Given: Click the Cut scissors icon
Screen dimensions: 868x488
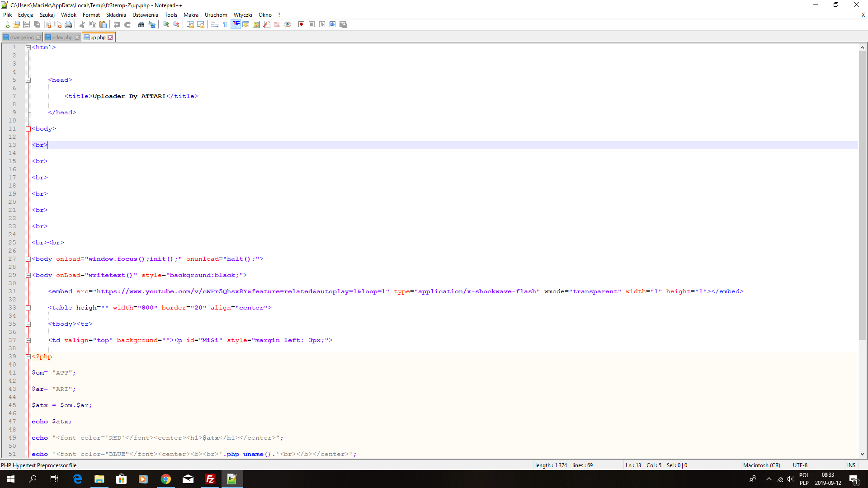Looking at the screenshot, I should click(82, 24).
